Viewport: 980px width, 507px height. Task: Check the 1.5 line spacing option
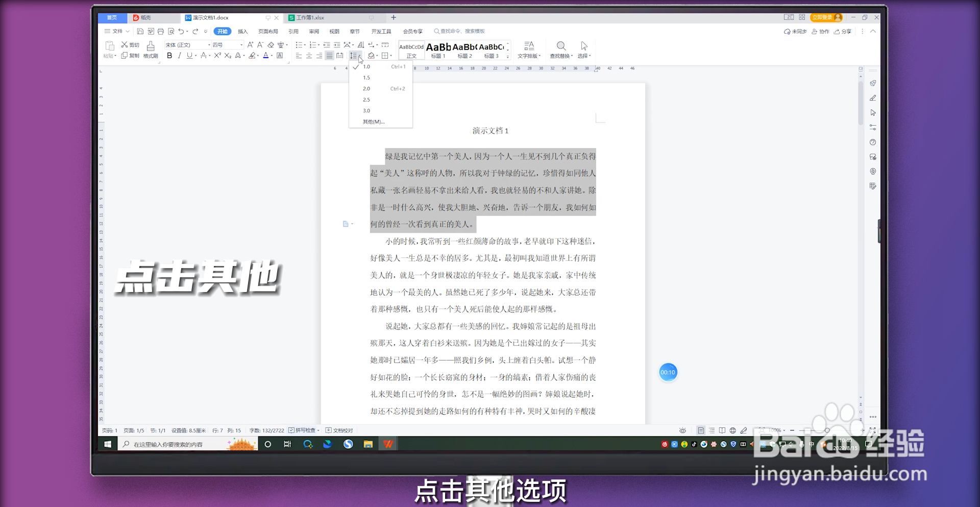point(366,77)
